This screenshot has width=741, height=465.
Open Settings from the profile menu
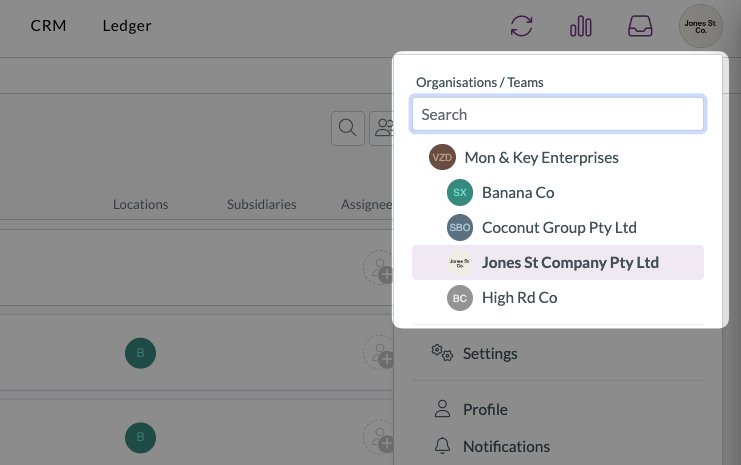click(x=489, y=353)
